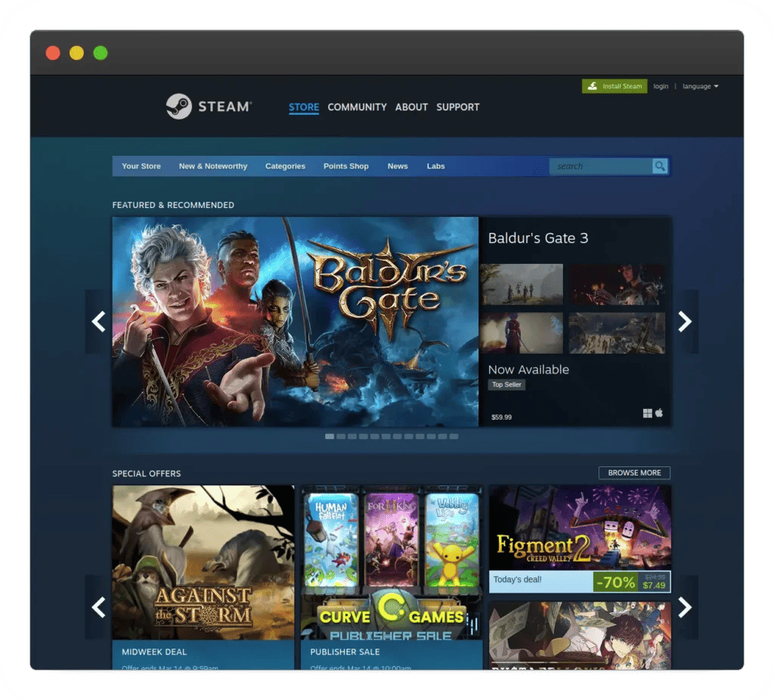This screenshot has width=774, height=700.
Task: Click Baldur's Gate 3 title text
Action: click(538, 238)
